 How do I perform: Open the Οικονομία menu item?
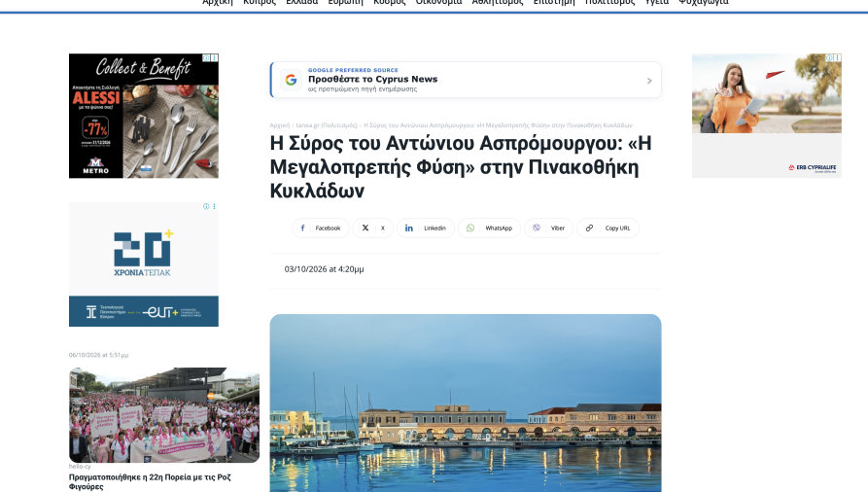pyautogui.click(x=438, y=2)
